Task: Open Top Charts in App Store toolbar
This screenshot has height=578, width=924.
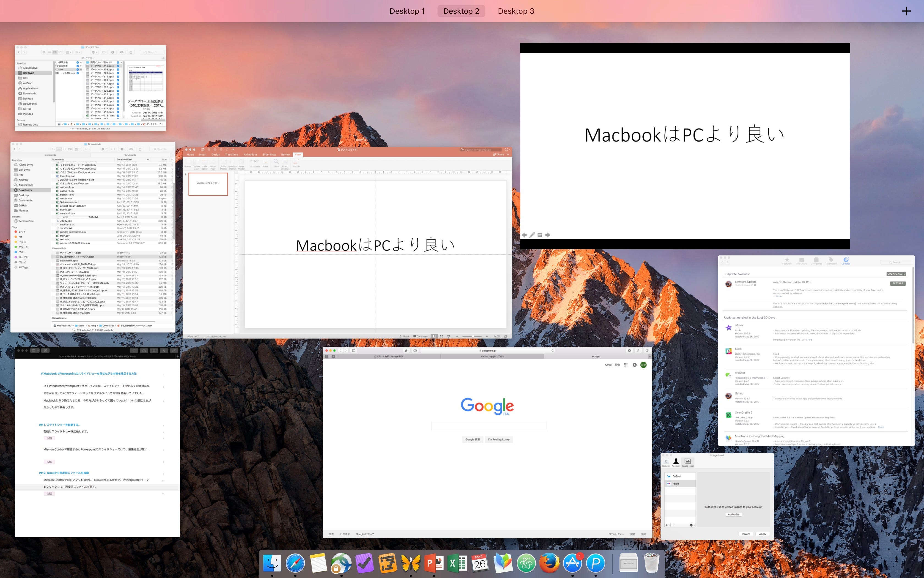Action: coord(801,261)
